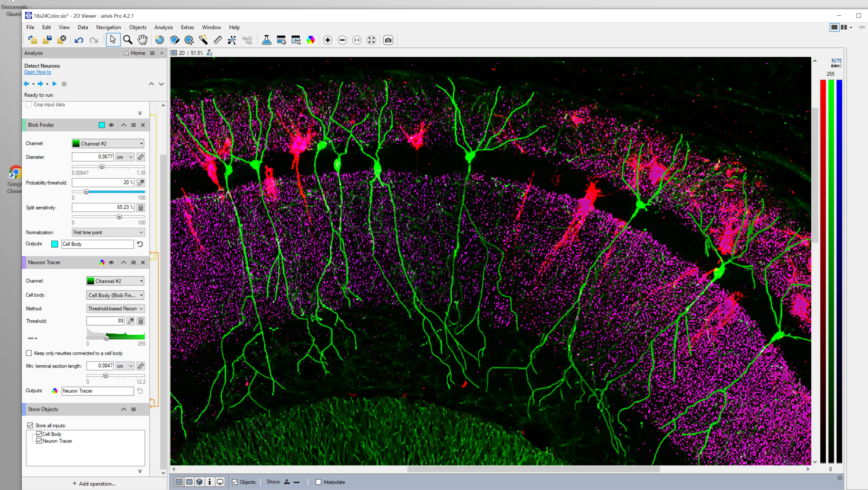Open the Window menu

click(211, 27)
